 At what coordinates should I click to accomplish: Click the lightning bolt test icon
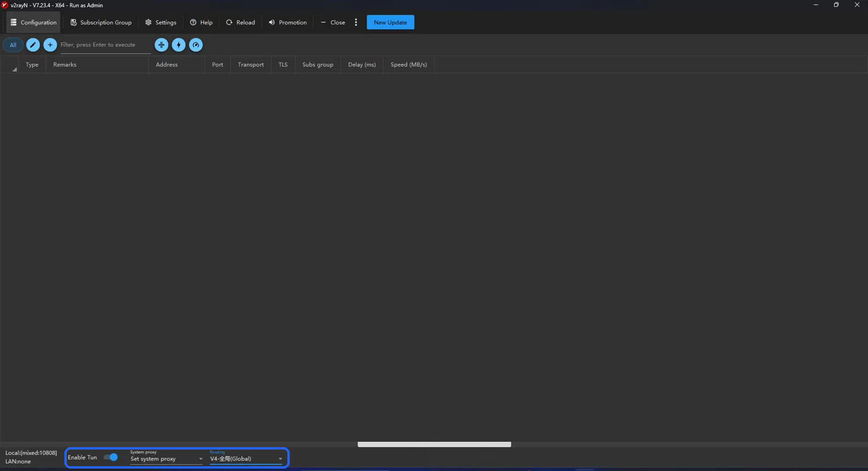click(178, 45)
